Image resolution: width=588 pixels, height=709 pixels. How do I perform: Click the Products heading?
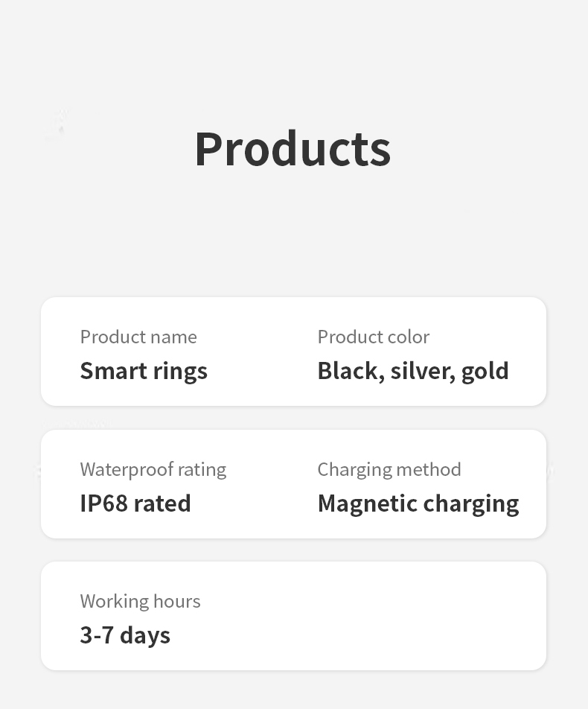point(293,149)
